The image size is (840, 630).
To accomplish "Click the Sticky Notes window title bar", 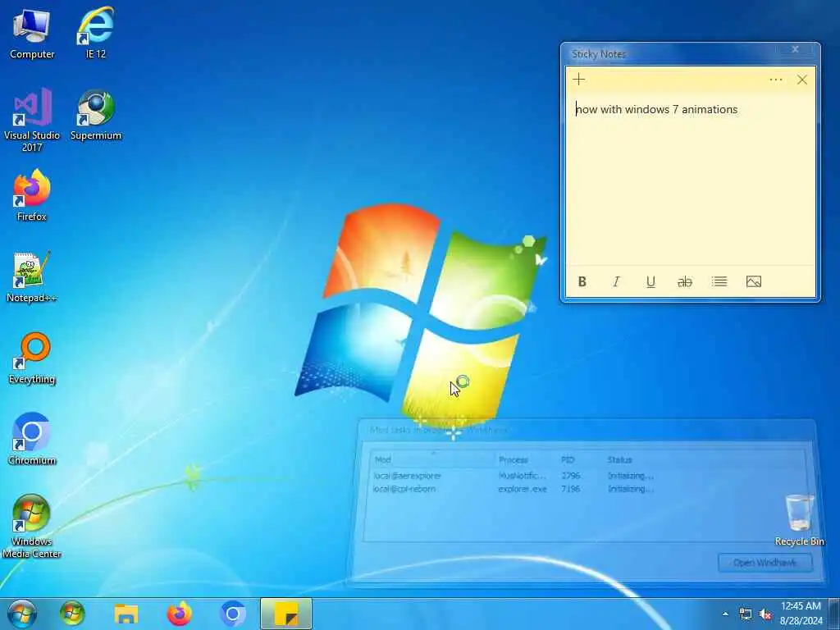I will tap(669, 53).
